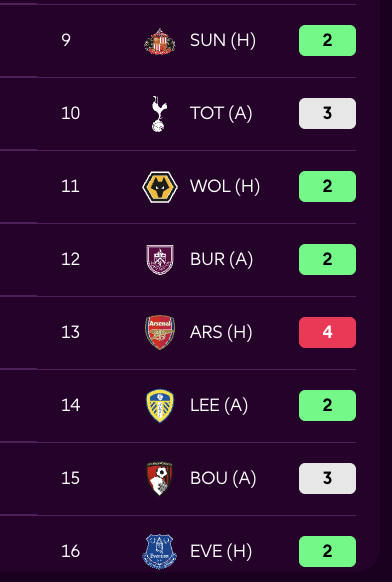Select grey difficulty 3 badge for Bournemouth

(x=327, y=478)
